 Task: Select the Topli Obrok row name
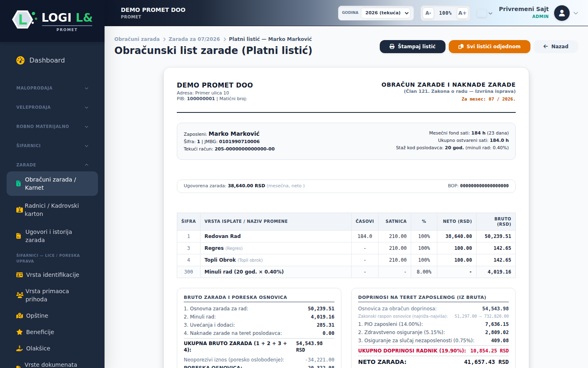pos(220,260)
